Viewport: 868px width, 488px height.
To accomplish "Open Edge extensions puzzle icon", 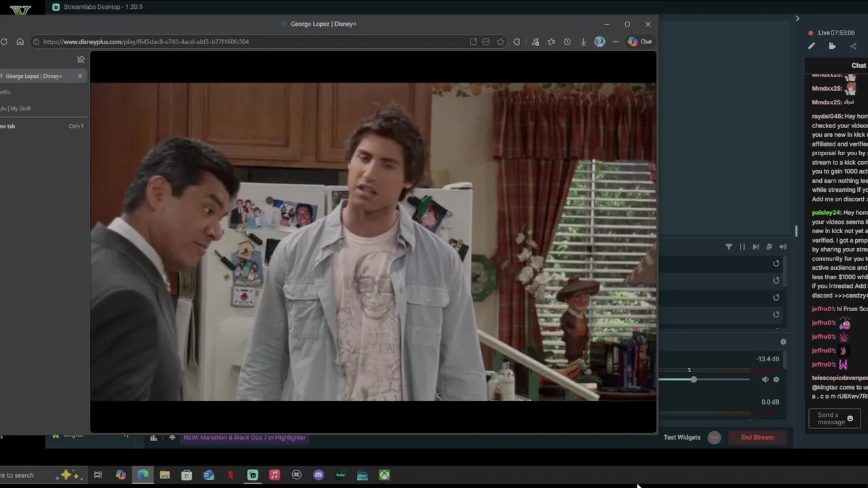I will [x=517, y=41].
